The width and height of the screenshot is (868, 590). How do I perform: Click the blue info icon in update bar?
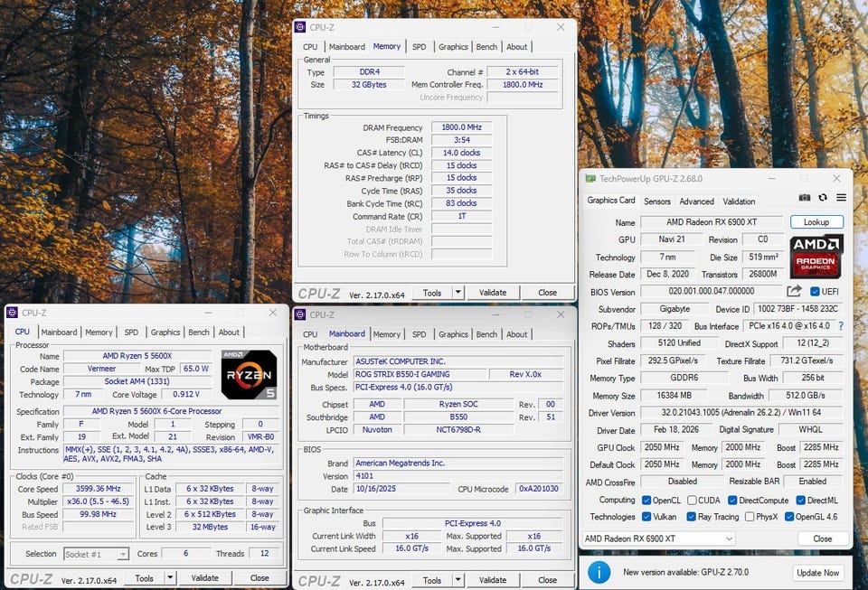tap(599, 572)
